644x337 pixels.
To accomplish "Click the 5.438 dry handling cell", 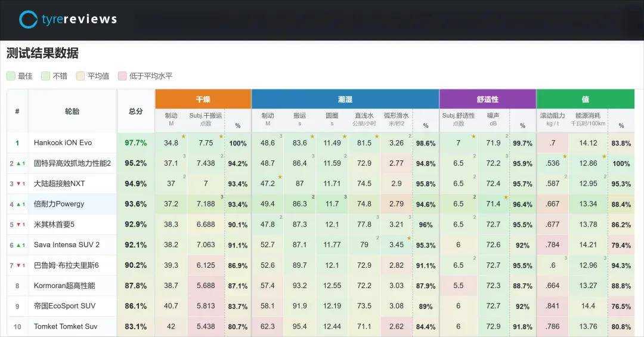I will coord(206,326).
